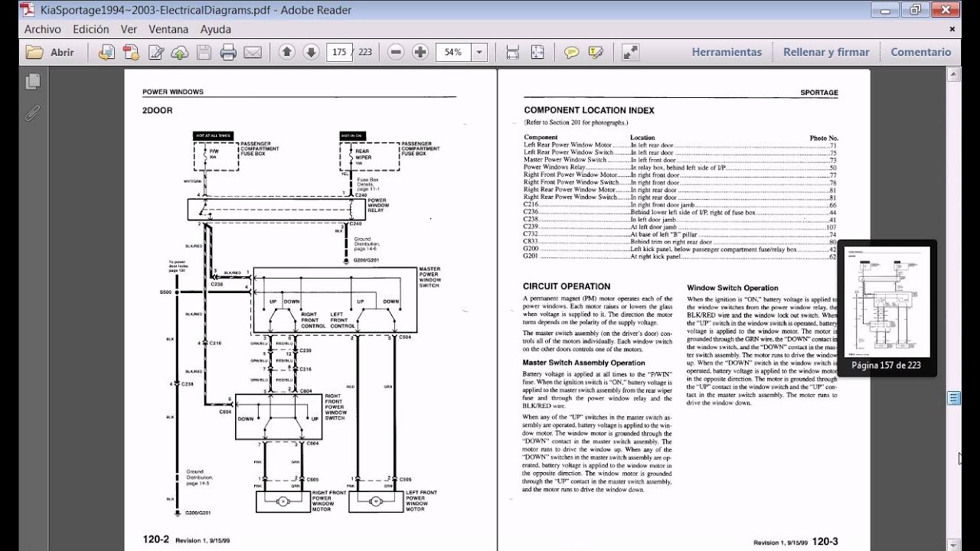Go to next page with down arrow
This screenshot has width=980, height=551.
click(x=311, y=52)
